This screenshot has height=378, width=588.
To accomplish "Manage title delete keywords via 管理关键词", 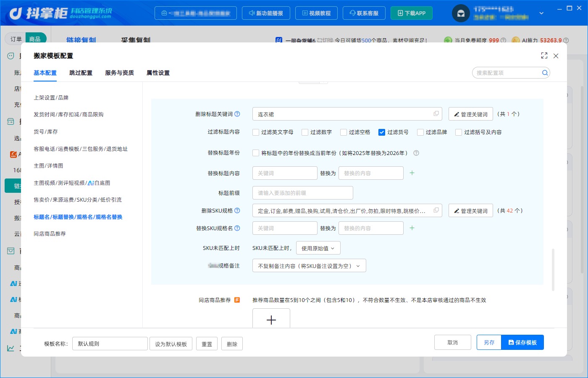I will 471,114.
